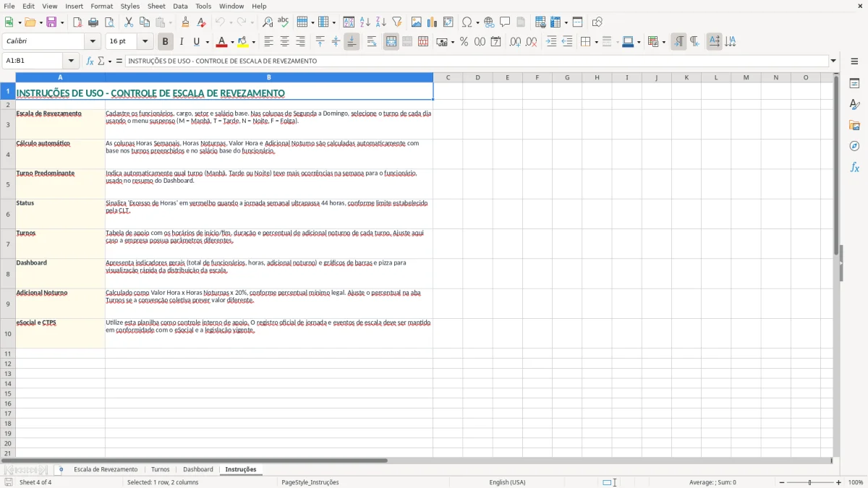Image resolution: width=868 pixels, height=488 pixels.
Task: Sort ascending with the A-Z icon
Action: pos(365,22)
